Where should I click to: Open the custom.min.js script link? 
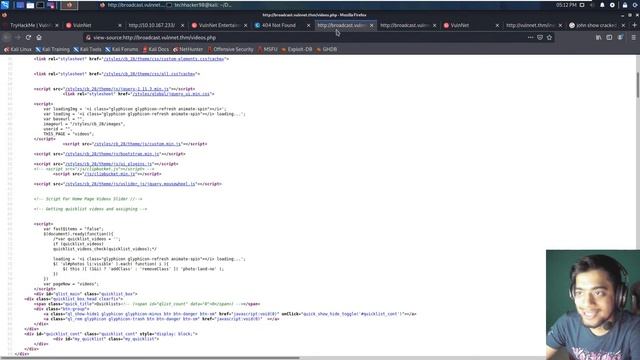click(137, 144)
